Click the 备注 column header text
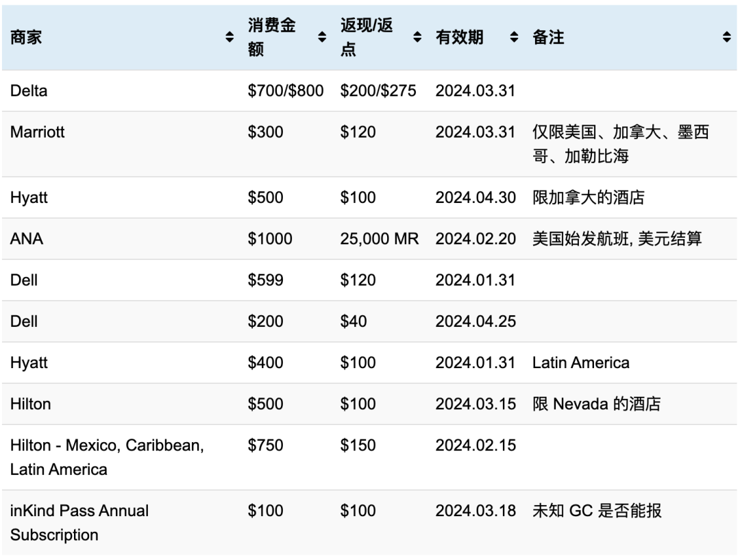Image resolution: width=740 pixels, height=560 pixels. pos(548,37)
